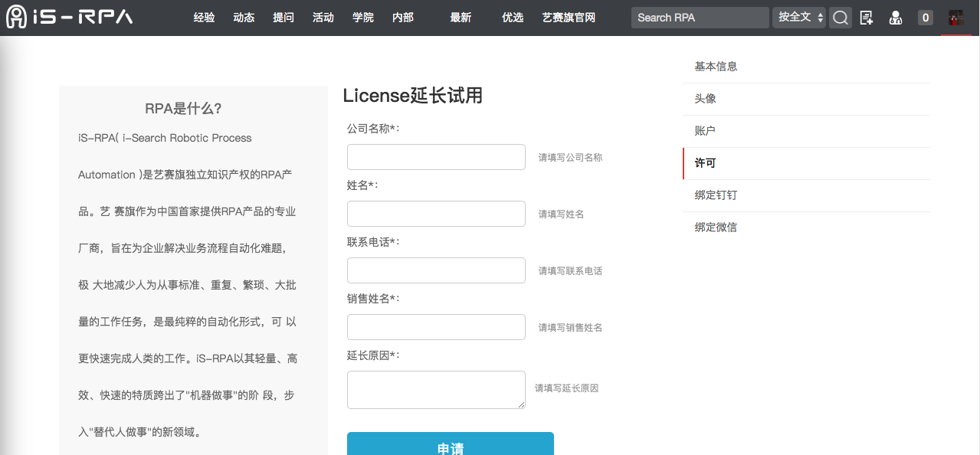
Task: Open the 学院 nav item
Action: point(363,17)
